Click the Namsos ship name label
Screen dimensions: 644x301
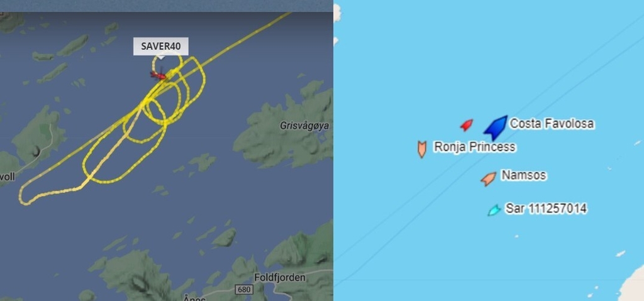tap(524, 175)
